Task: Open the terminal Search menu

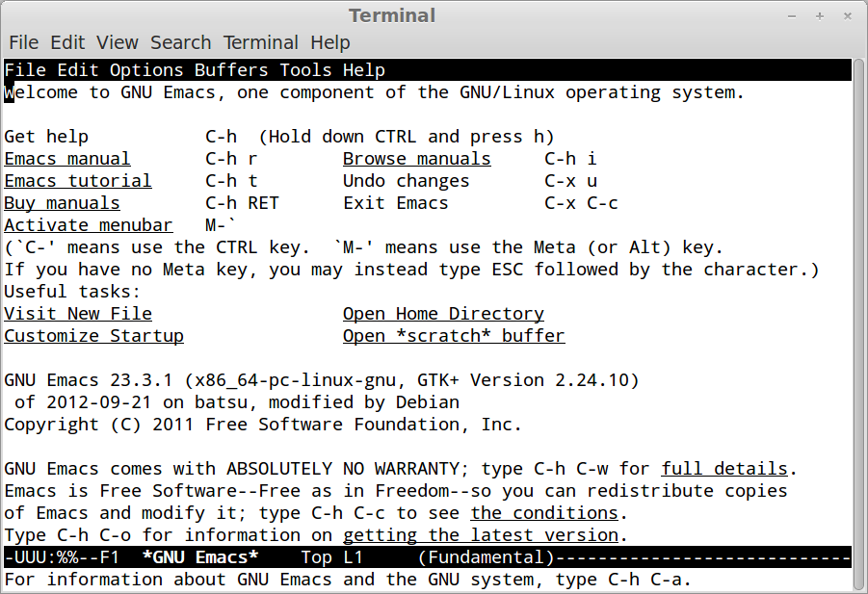Action: [181, 42]
